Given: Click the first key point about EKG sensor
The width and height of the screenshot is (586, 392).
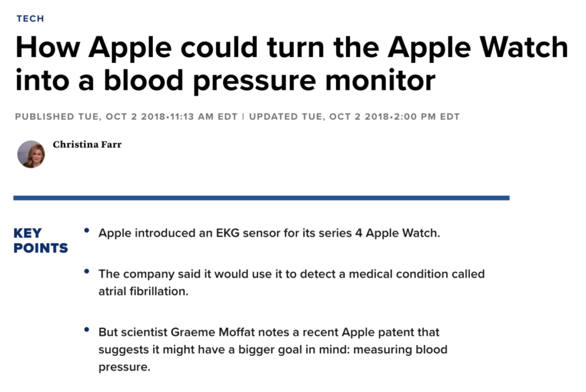Looking at the screenshot, I should [x=269, y=233].
